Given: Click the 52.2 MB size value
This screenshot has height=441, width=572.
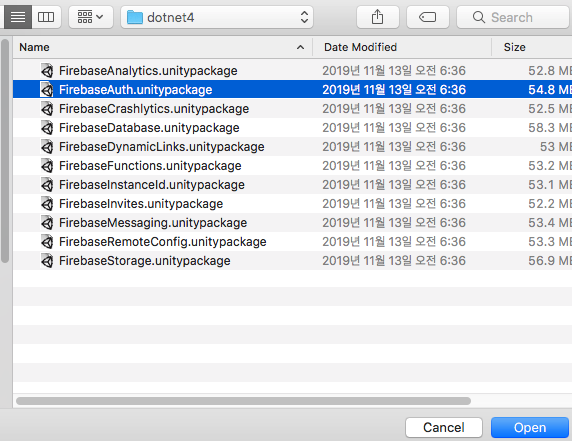Looking at the screenshot, I should point(550,204).
